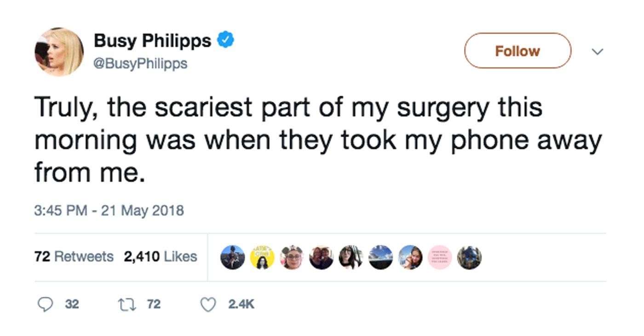644x336 pixels.
Task: Open the Busy Philipps display name
Action: [152, 41]
